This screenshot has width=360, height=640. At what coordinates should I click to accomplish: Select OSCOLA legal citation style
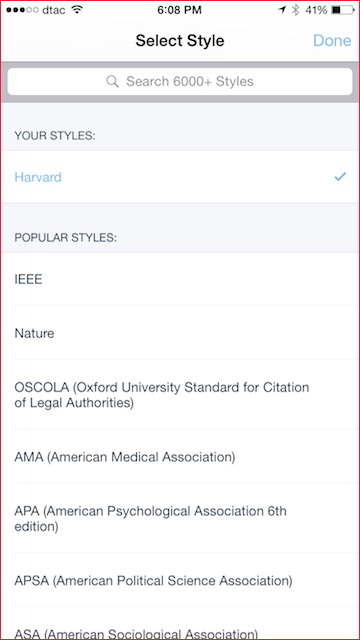[x=180, y=394]
